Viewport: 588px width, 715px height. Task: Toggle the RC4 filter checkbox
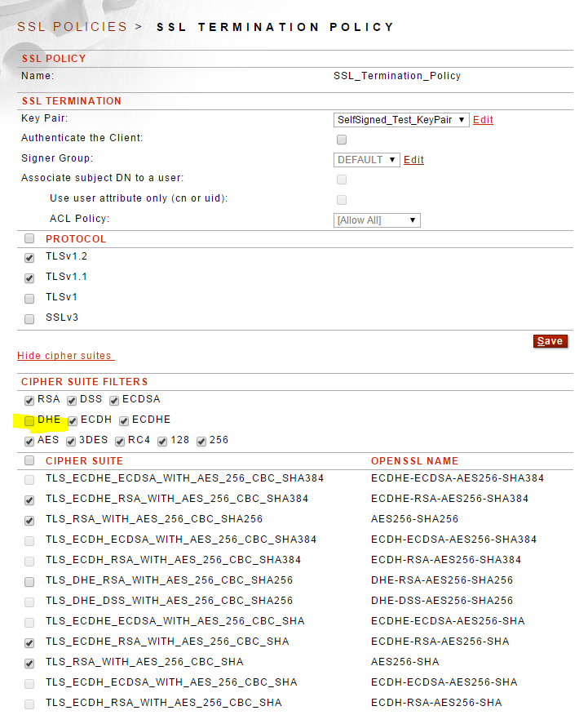click(x=120, y=441)
